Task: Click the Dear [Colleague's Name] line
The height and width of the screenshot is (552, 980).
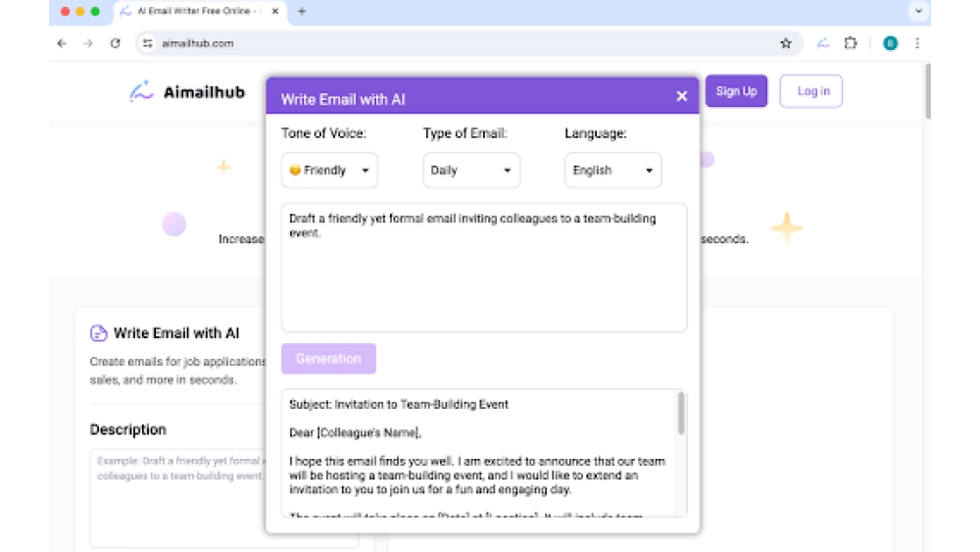Action: pos(355,432)
